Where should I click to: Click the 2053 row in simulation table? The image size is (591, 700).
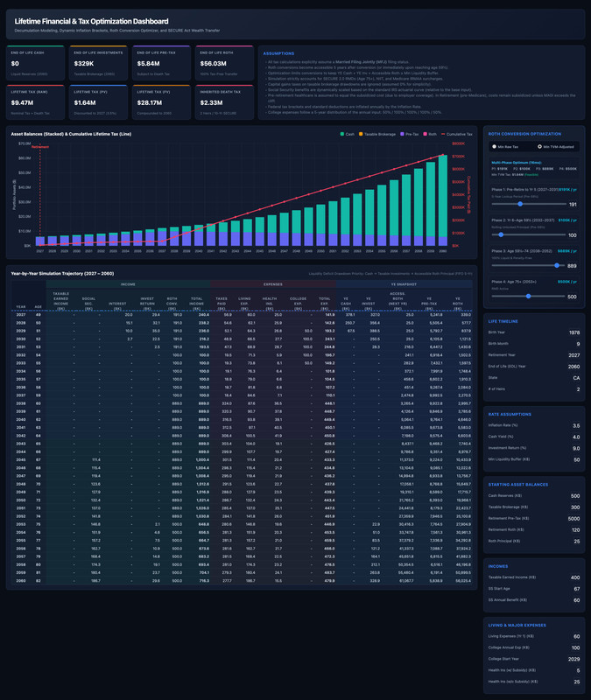pos(242,524)
